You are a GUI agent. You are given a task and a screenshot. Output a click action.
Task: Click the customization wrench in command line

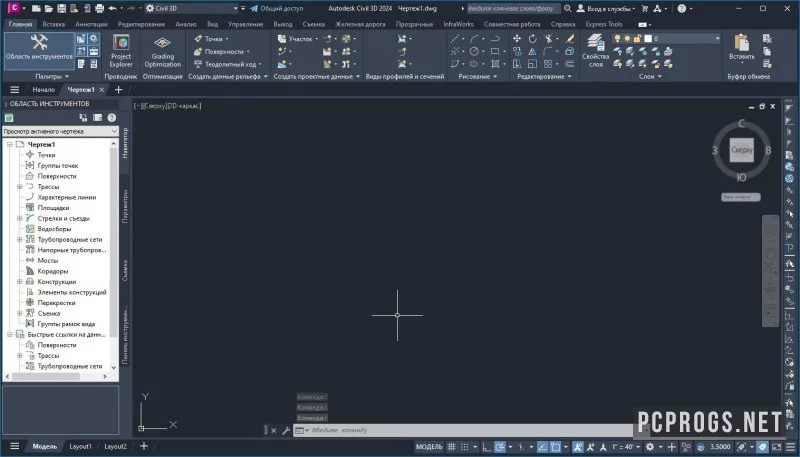coord(286,430)
